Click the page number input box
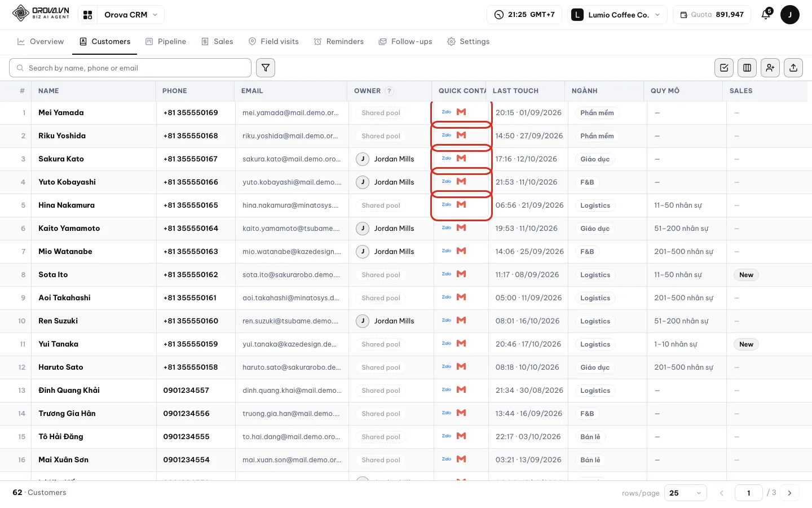Image resolution: width=812 pixels, height=508 pixels. click(749, 493)
